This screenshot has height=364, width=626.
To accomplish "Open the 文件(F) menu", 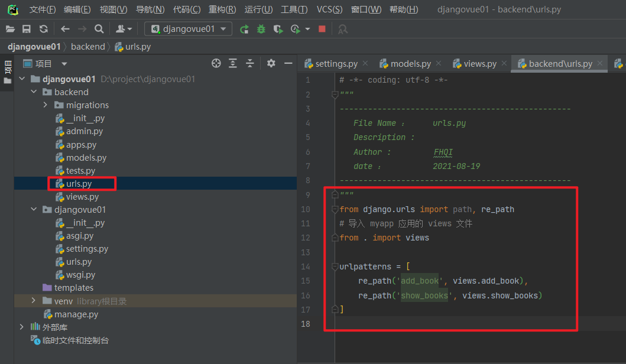I will [x=43, y=9].
